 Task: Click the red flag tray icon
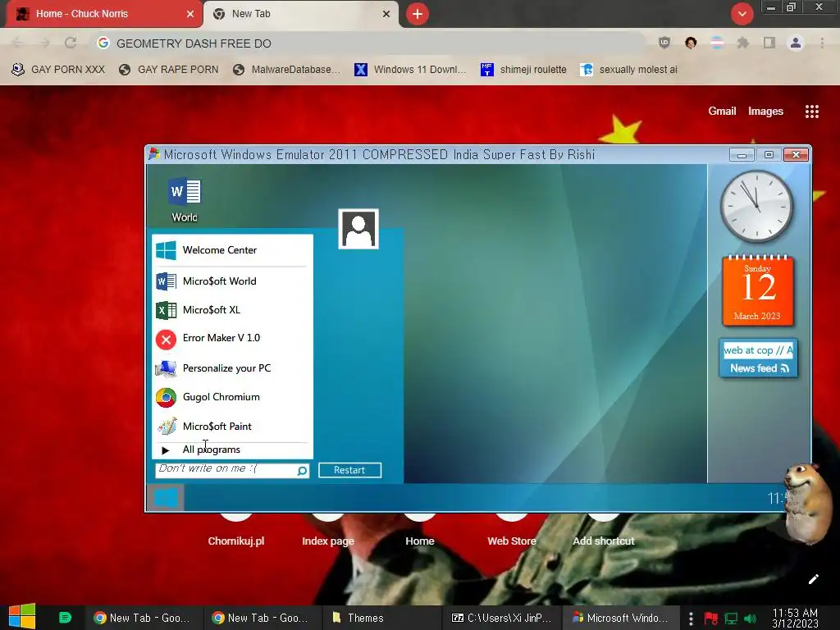(711, 619)
